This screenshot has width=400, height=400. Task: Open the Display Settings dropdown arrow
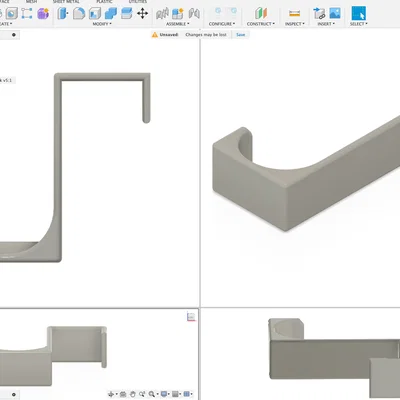pyautogui.click(x=169, y=395)
